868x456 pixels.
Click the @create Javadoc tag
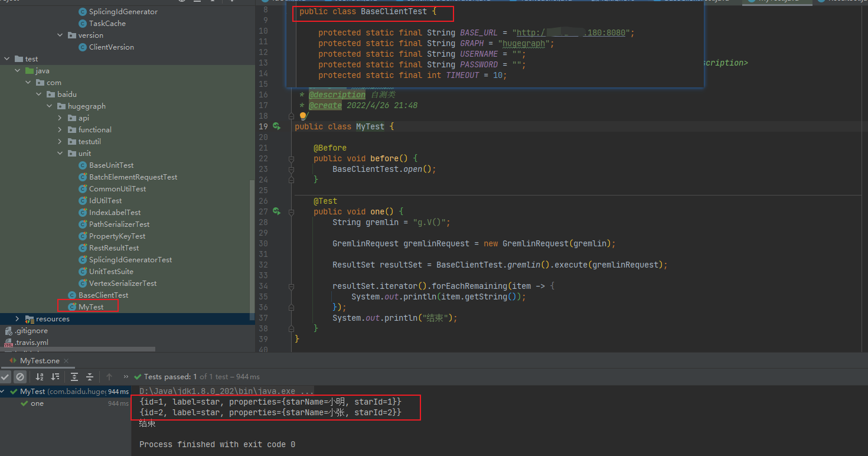325,105
